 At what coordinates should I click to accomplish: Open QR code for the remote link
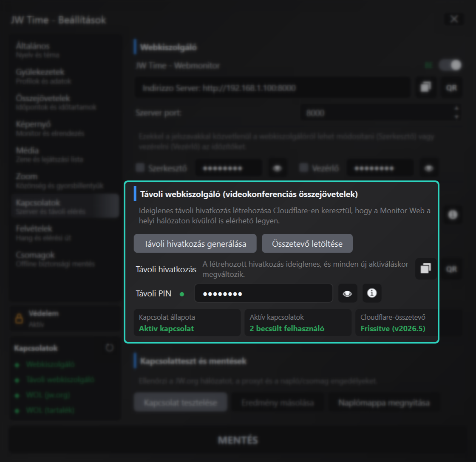coord(451,269)
